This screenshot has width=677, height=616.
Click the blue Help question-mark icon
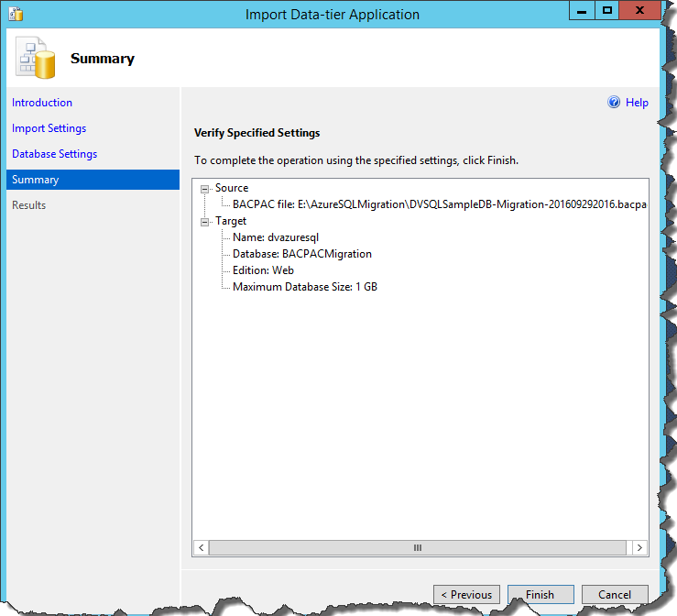tap(614, 103)
